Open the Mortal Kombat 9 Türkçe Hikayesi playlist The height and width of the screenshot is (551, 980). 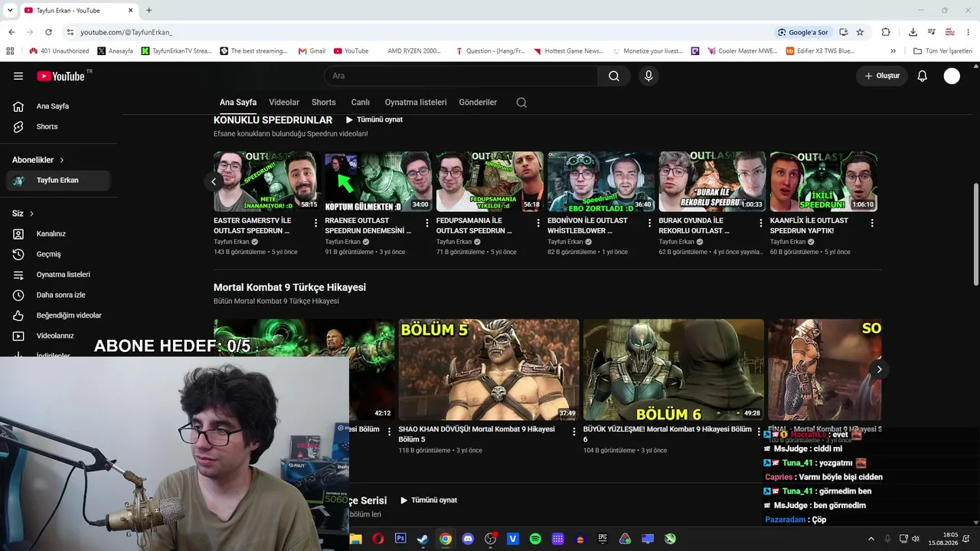(289, 288)
